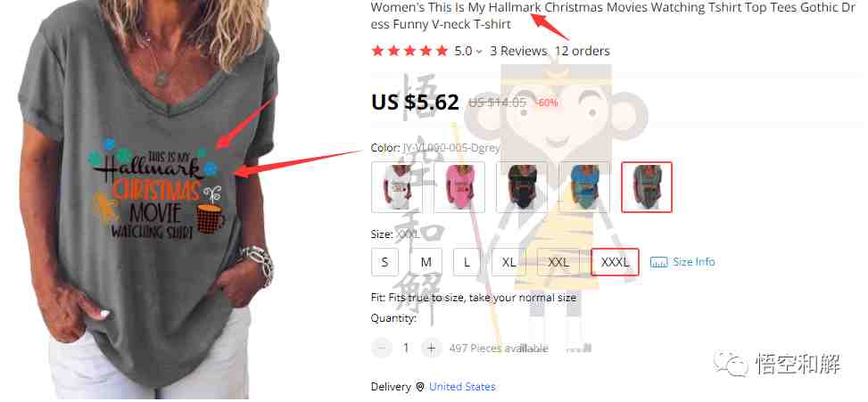Viewport: 868px width, 402px height.
Task: Select the XXXL size option
Action: (x=615, y=262)
